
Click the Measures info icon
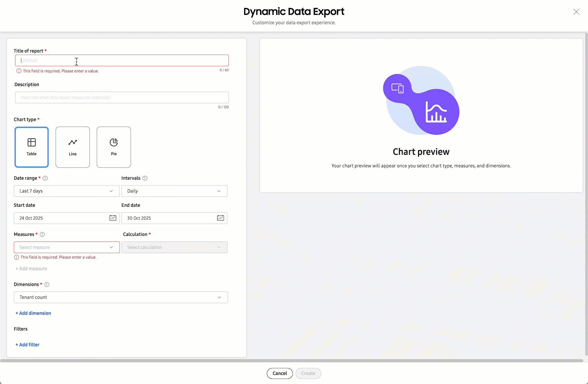click(x=42, y=234)
